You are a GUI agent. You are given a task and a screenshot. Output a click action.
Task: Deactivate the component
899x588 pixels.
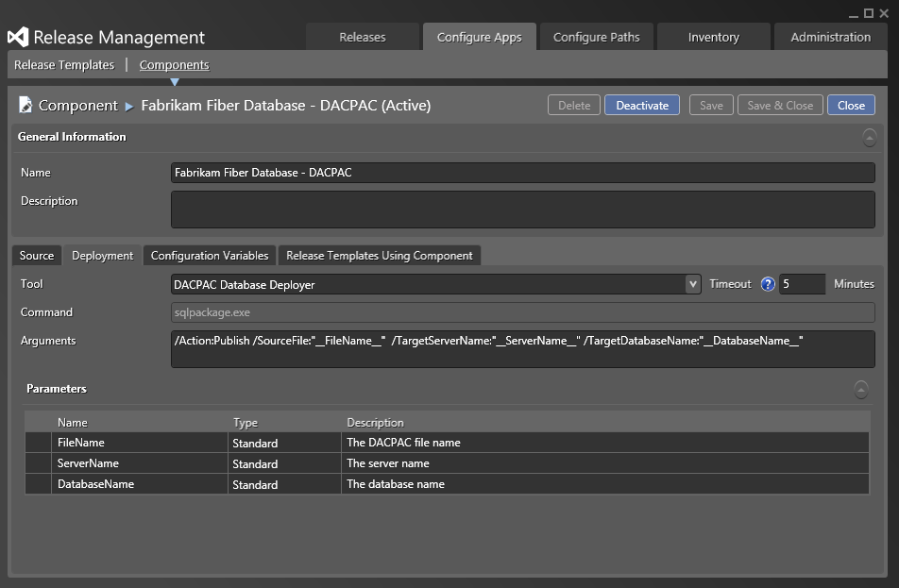click(x=642, y=106)
